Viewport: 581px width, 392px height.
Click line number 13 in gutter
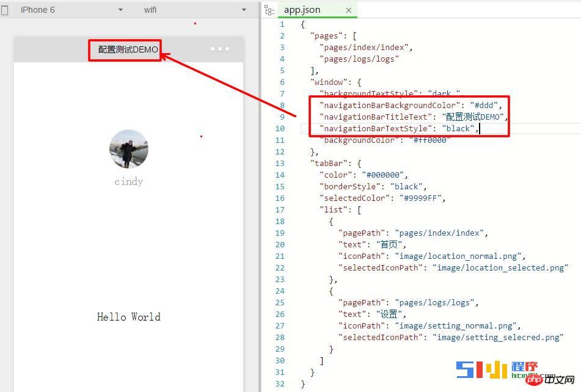[x=280, y=163]
